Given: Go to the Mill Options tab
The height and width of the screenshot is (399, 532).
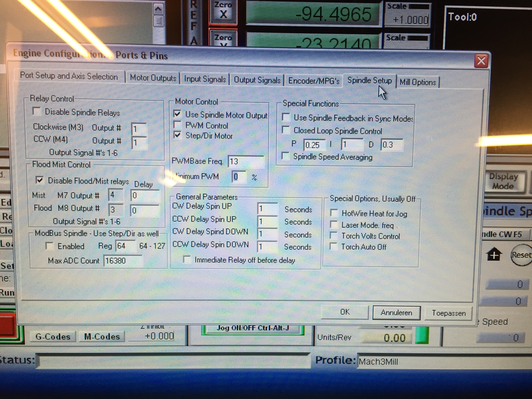Looking at the screenshot, I should (x=418, y=82).
